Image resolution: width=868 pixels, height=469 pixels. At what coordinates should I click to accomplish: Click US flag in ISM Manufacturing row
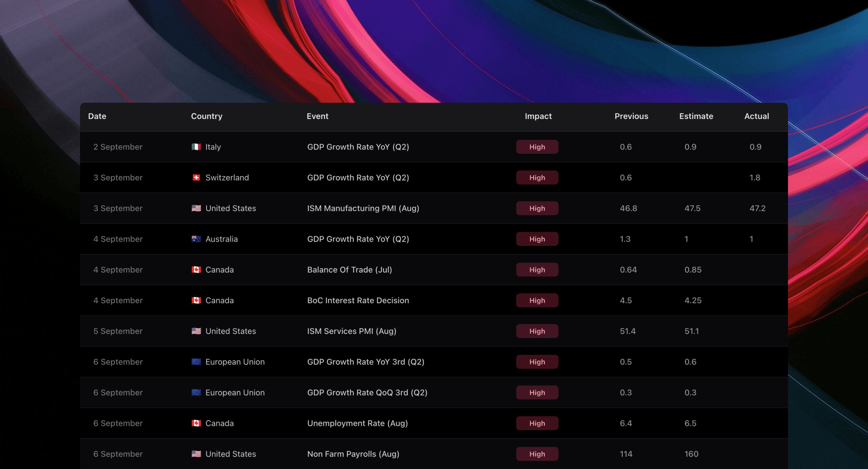(196, 208)
